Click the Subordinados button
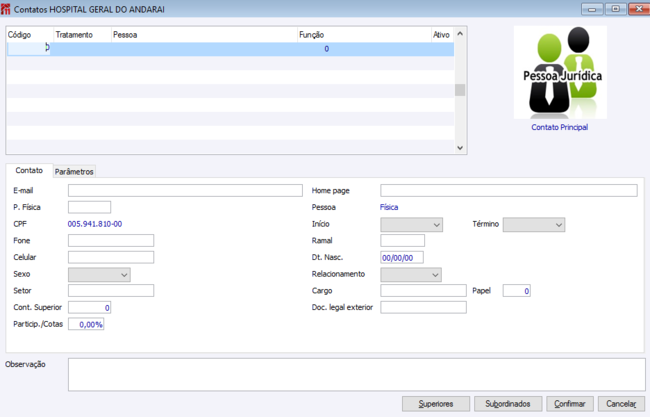 pyautogui.click(x=508, y=404)
